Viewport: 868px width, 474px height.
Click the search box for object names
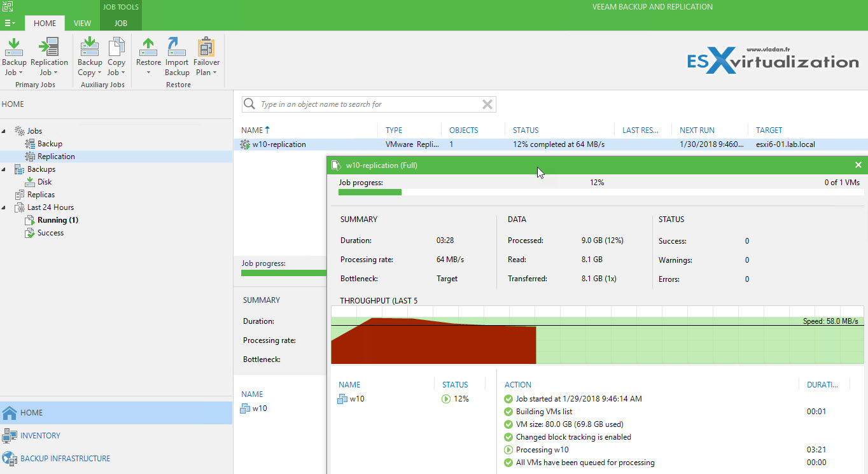point(369,104)
